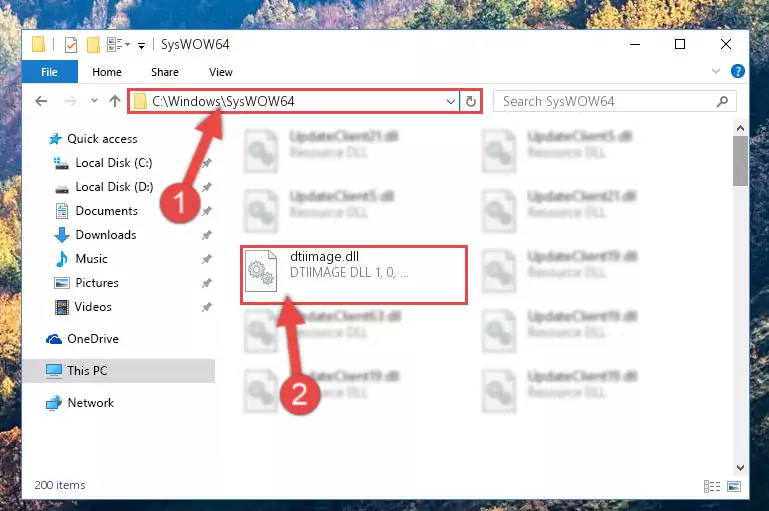Open the address bar history dropdown chevron
The height and width of the screenshot is (511, 769).
tap(450, 102)
